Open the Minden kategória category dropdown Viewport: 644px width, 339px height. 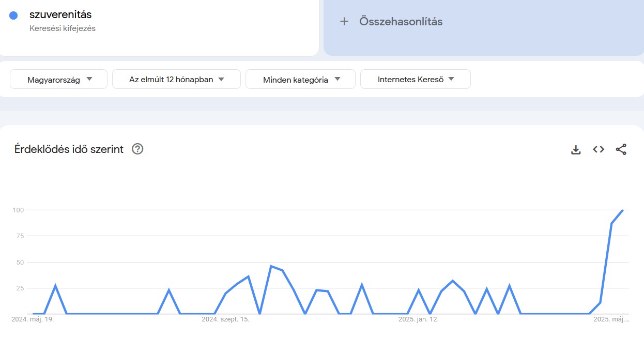tap(300, 79)
